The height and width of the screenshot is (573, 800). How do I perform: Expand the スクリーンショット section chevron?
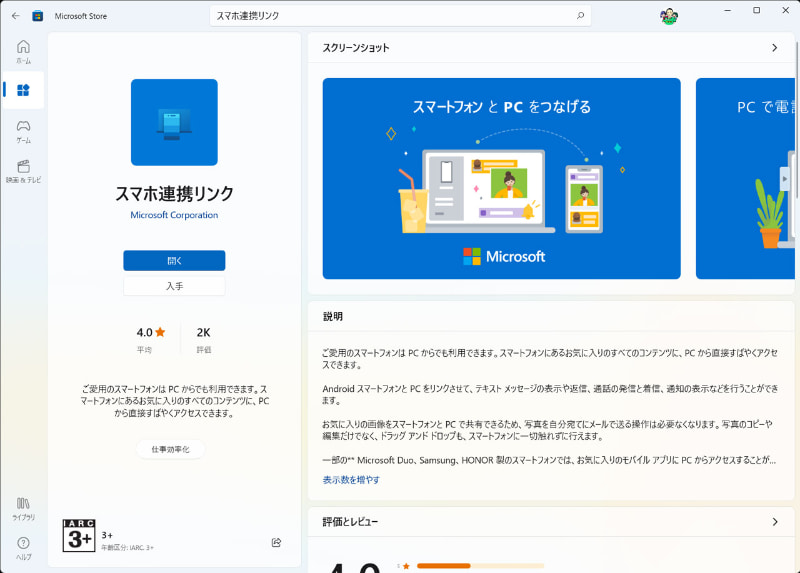(774, 47)
